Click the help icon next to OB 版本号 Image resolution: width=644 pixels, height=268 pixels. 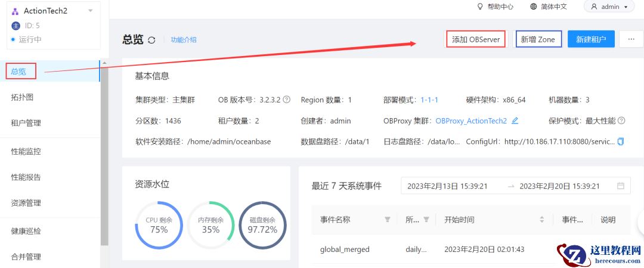pos(287,100)
